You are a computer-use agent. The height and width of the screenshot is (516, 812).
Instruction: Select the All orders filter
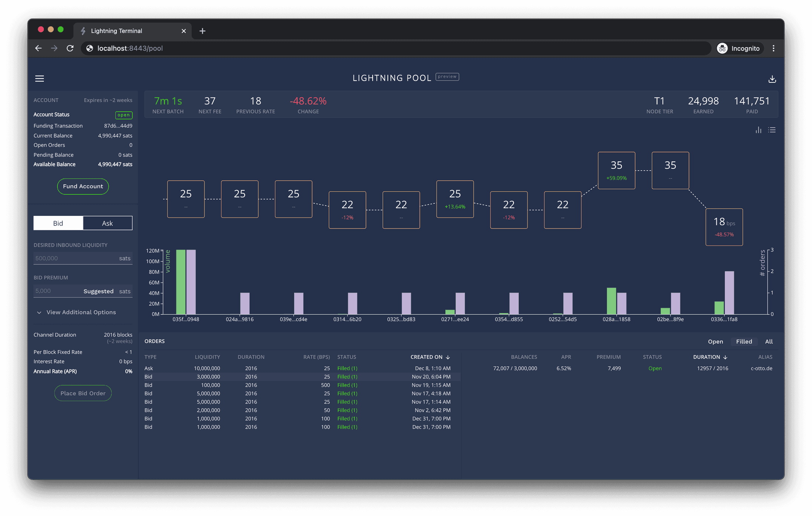coord(769,341)
